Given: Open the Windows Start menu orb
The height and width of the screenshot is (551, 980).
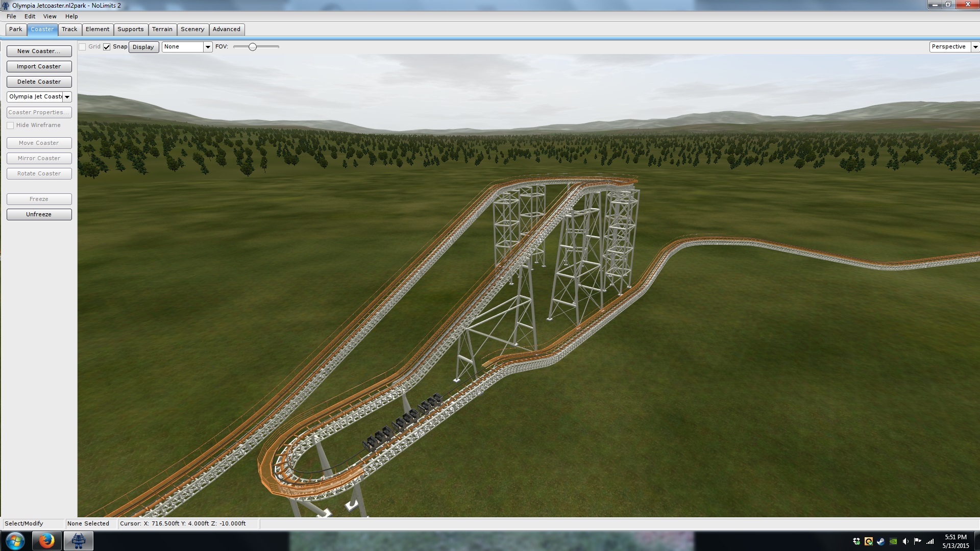Looking at the screenshot, I should [15, 541].
